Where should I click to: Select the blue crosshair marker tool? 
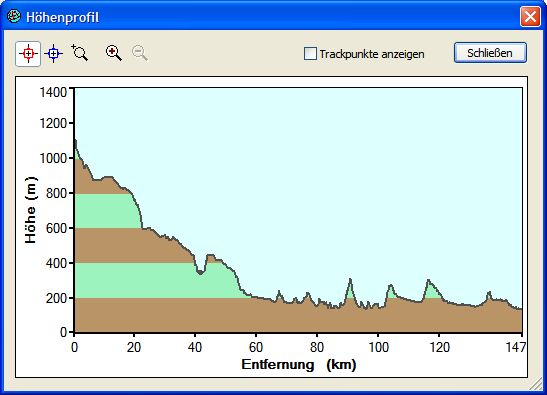click(x=53, y=54)
